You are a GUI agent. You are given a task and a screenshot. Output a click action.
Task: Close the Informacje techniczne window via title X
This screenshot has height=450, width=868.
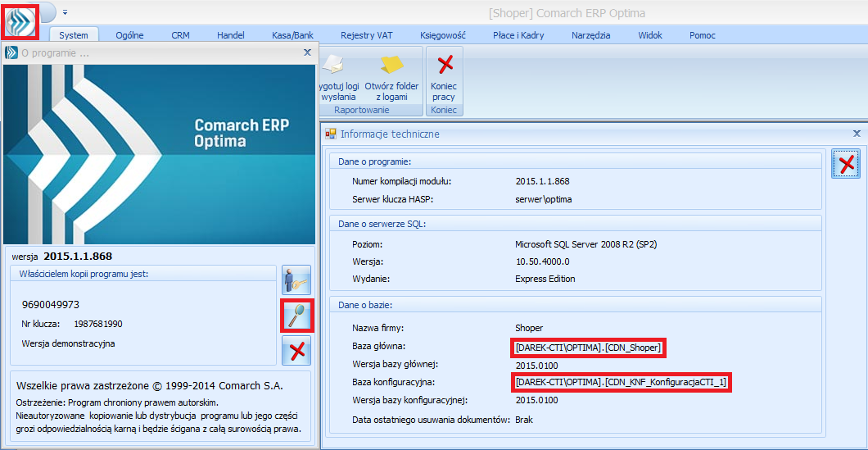point(857,133)
